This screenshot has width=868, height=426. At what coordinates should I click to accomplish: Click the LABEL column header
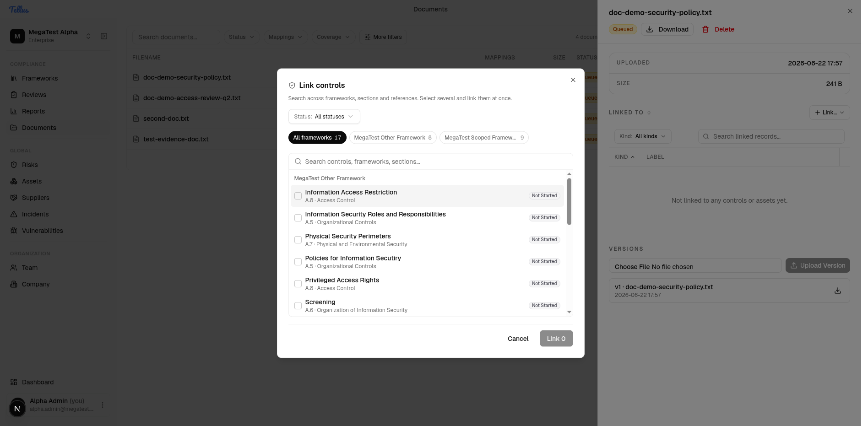655,157
